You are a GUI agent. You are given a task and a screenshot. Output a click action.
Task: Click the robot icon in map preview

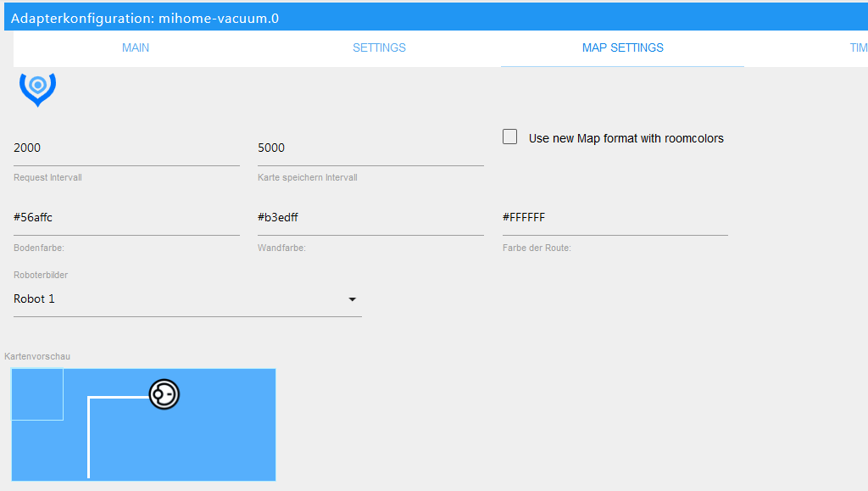(x=164, y=394)
